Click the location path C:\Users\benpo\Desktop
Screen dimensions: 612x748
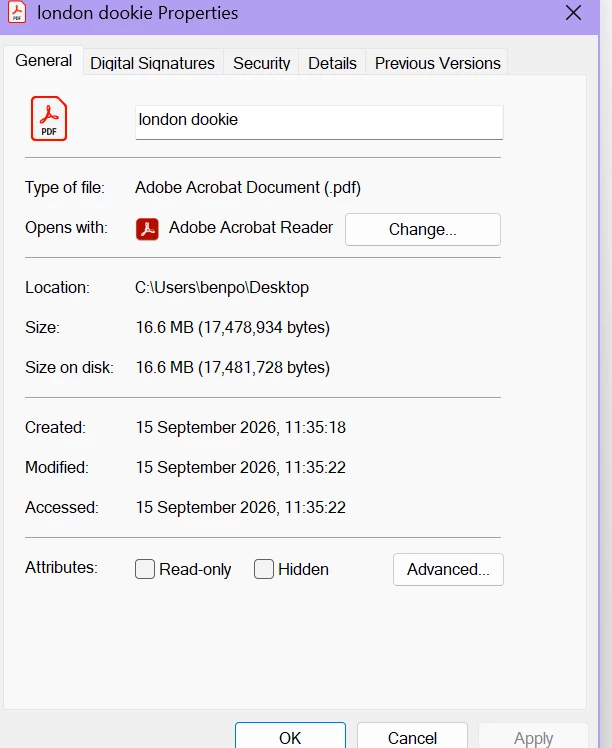[222, 288]
